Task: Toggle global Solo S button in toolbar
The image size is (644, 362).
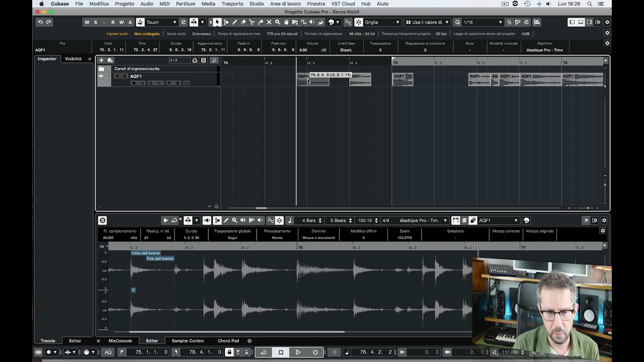Action: (96, 22)
